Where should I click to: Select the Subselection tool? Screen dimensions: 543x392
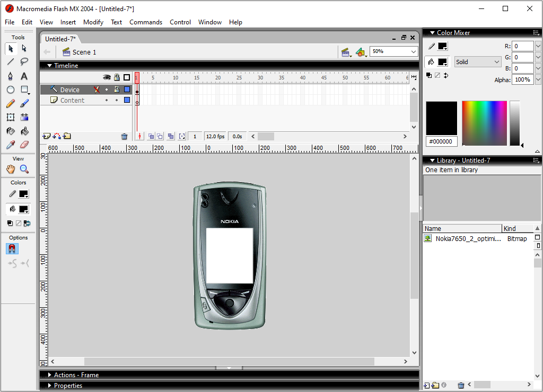24,48
